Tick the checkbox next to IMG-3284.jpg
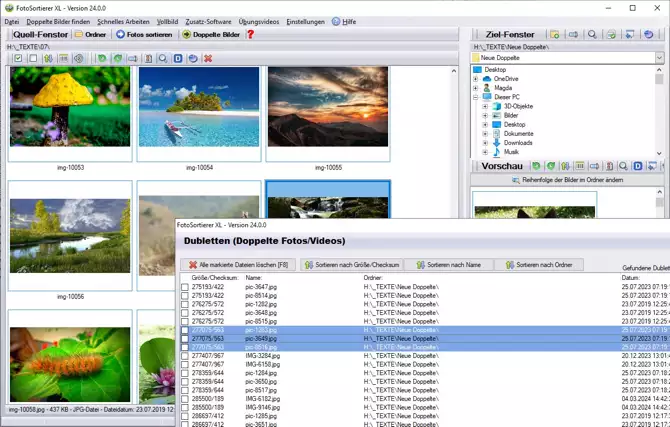 coord(184,355)
